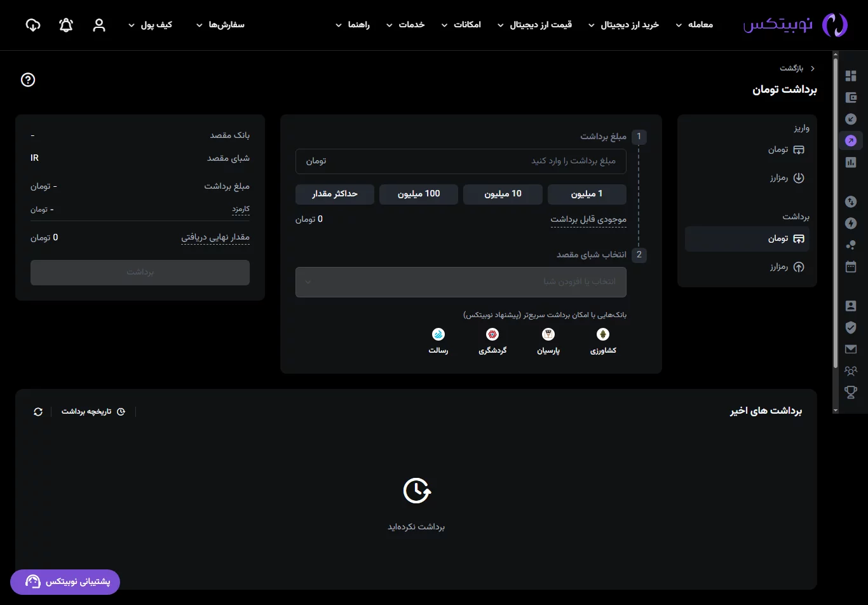The height and width of the screenshot is (605, 868).
Task: Open the exchange swap arrows sidebar icon
Action: (x=851, y=202)
